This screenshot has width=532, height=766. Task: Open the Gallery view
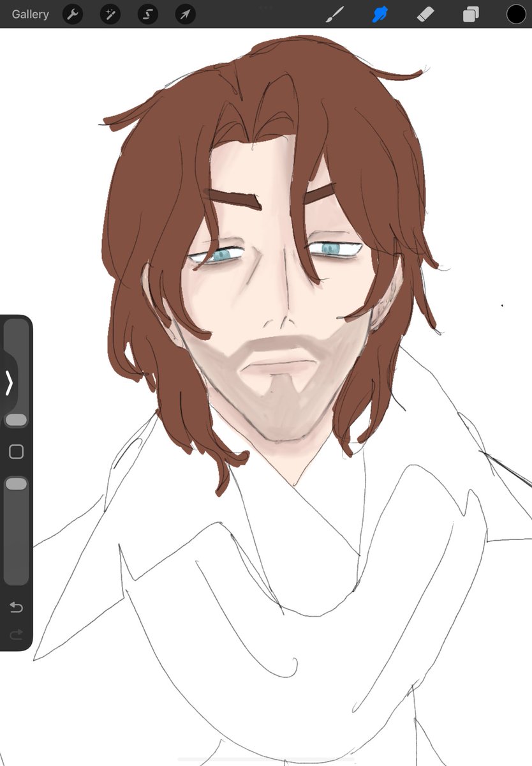coord(30,14)
